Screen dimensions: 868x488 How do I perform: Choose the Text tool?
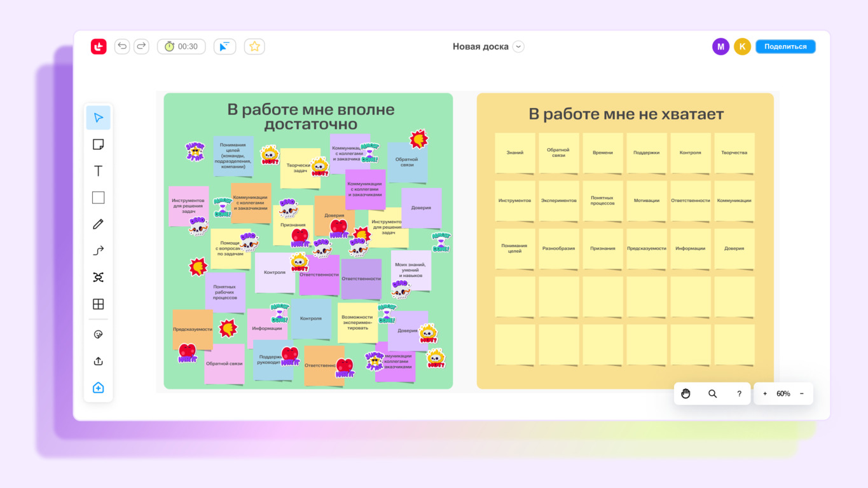98,171
